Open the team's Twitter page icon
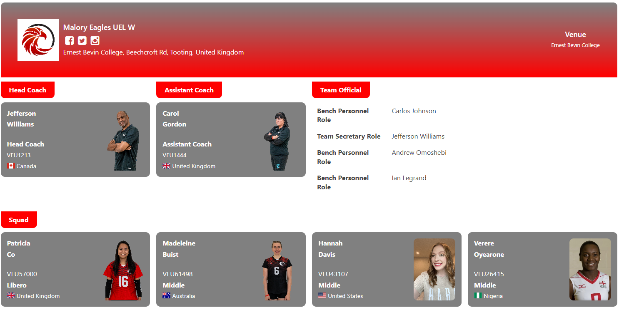 82,40
